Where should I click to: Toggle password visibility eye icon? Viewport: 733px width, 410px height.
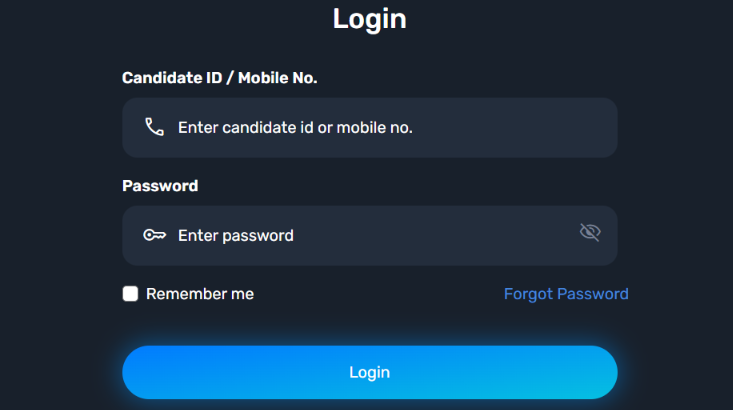click(x=590, y=232)
